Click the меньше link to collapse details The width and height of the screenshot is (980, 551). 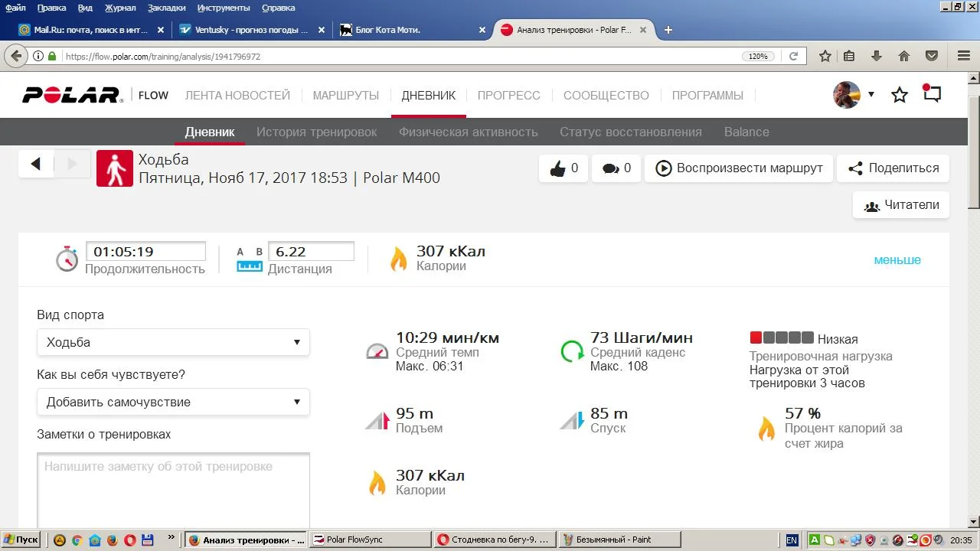tap(897, 260)
